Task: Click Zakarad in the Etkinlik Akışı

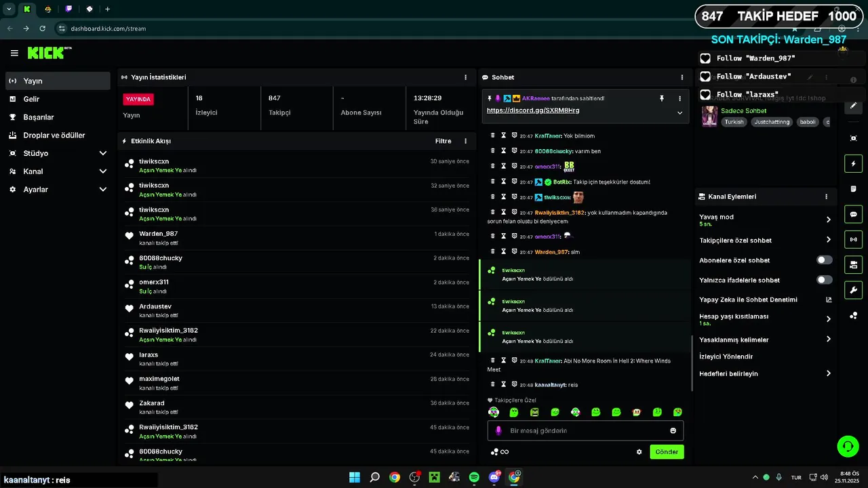Action: tap(152, 403)
